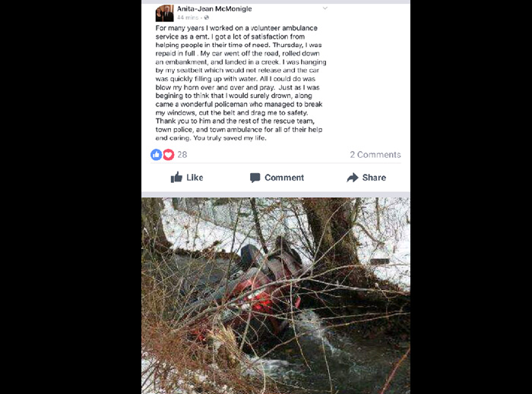
Task: Click the Comment button label
Action: 284,178
